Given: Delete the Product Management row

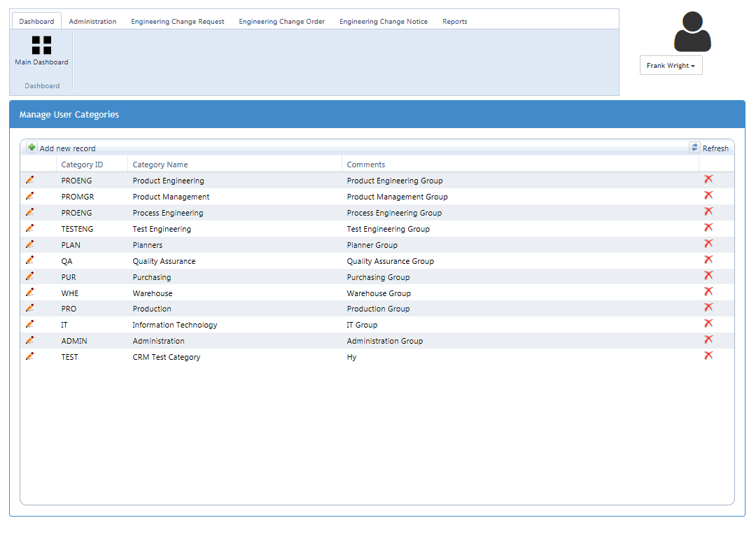Looking at the screenshot, I should [x=708, y=195].
